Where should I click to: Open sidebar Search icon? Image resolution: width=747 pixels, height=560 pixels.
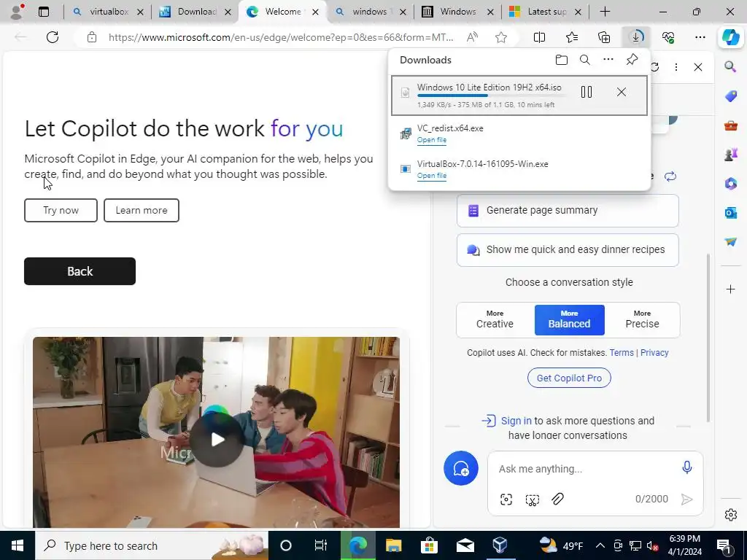click(x=730, y=66)
